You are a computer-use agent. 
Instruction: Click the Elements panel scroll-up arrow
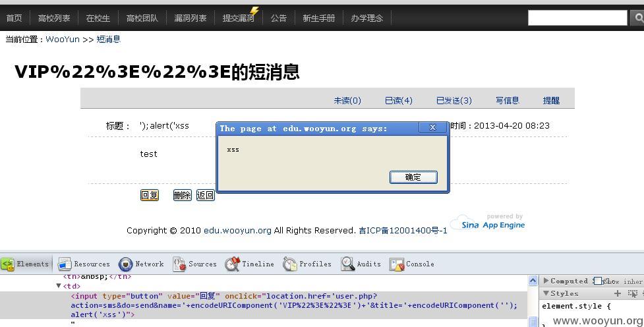[x=533, y=281]
